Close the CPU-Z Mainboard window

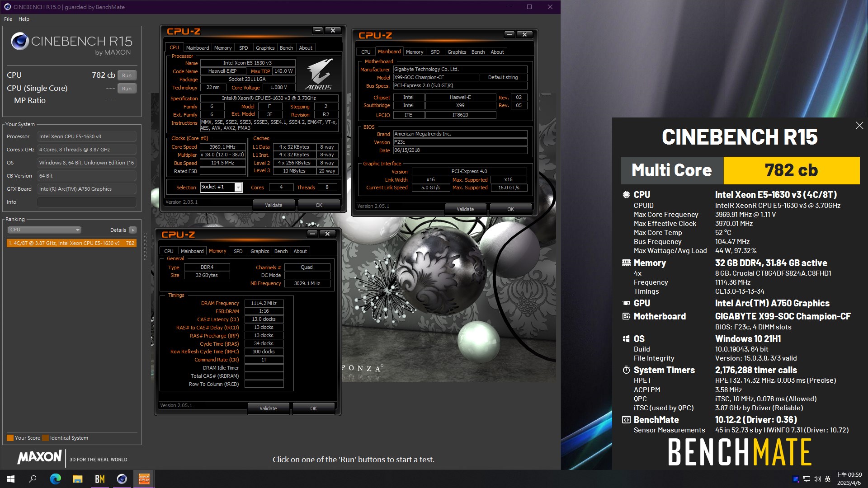[524, 34]
